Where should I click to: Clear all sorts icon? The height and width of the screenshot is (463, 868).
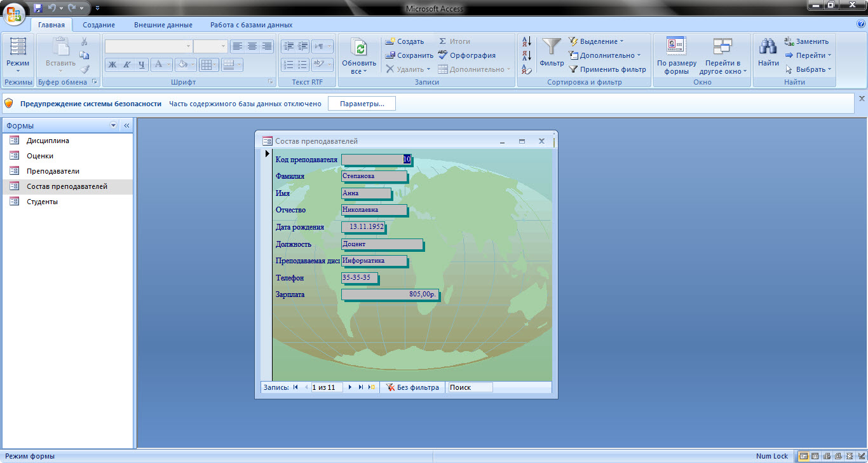[527, 69]
